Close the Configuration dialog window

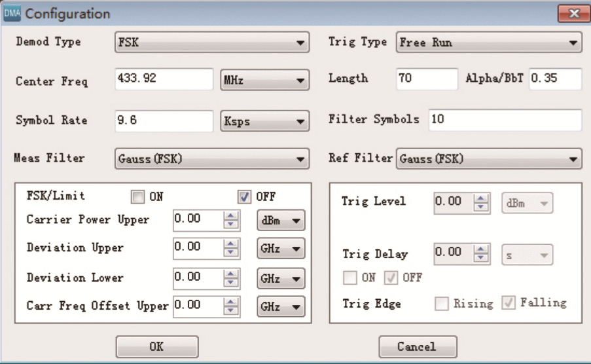click(x=573, y=14)
